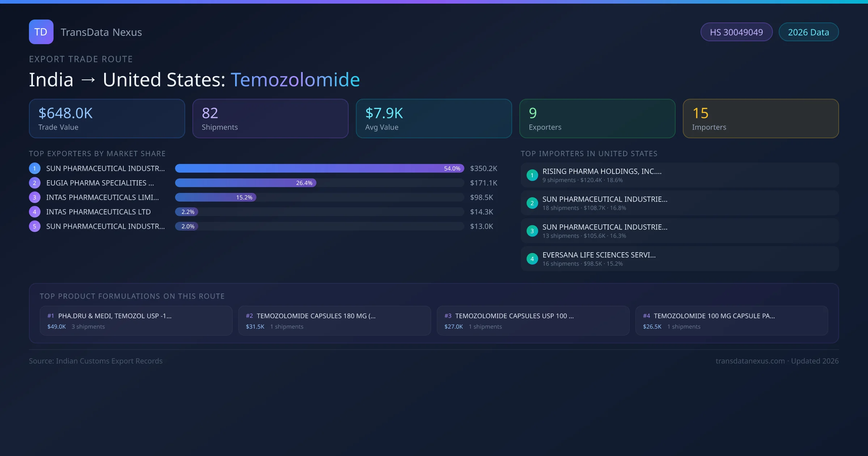Screen dimensions: 868x456
Task: Click rank 4 badge beside Intas Pharmaceuticals Ltd
Action: [35, 212]
